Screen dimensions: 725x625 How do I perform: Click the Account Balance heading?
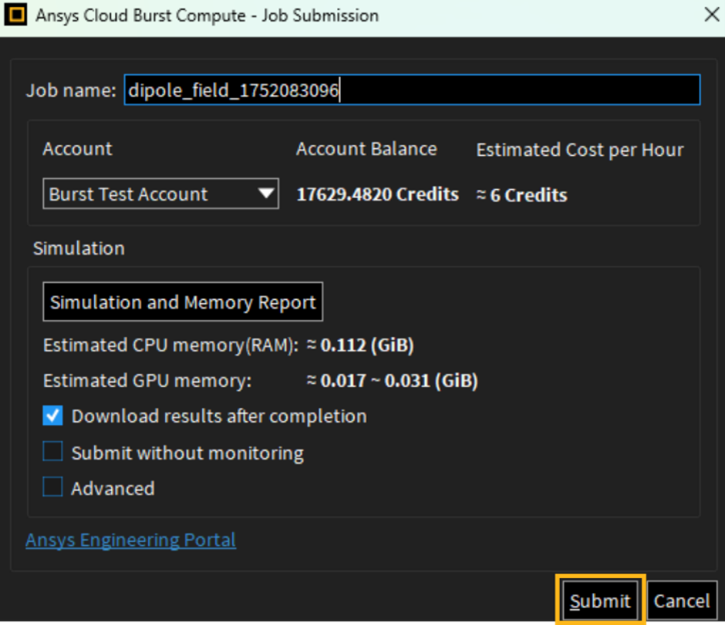366,149
